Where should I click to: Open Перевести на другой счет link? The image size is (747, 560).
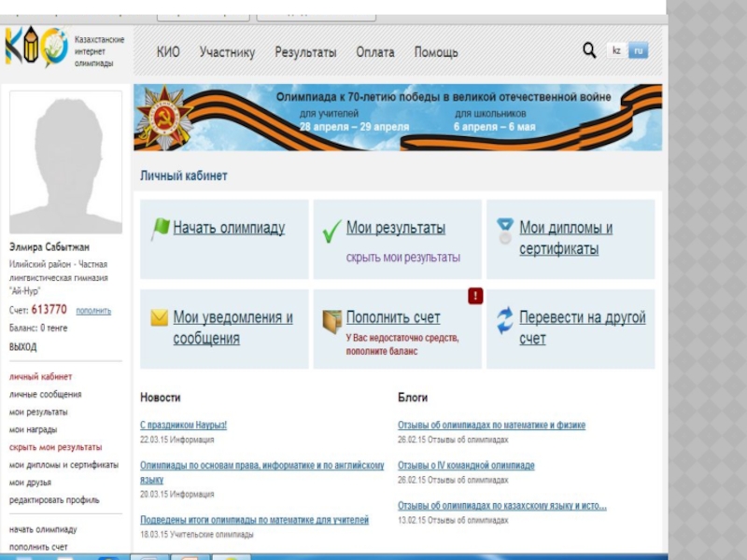point(582,328)
